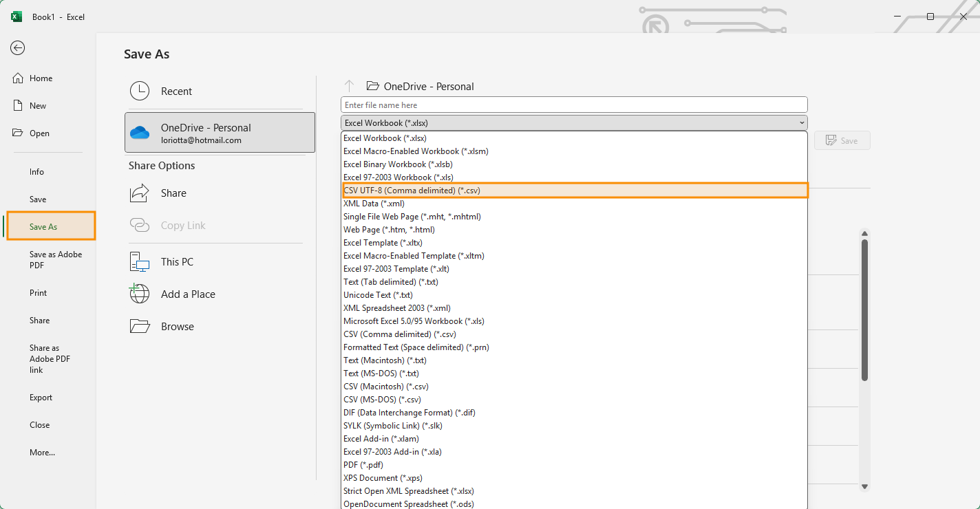Select Excel Workbook (*.xlsx) in the list
The image size is (980, 509).
(574, 138)
